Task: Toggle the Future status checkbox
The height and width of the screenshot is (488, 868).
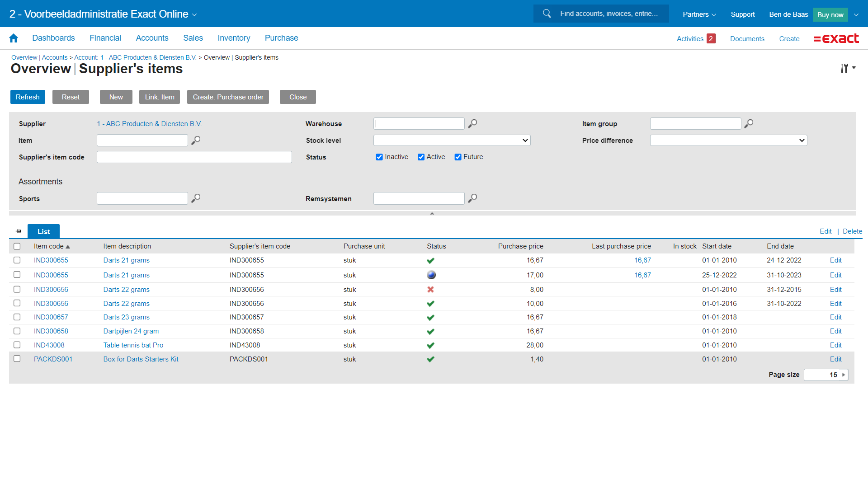Action: pos(458,157)
